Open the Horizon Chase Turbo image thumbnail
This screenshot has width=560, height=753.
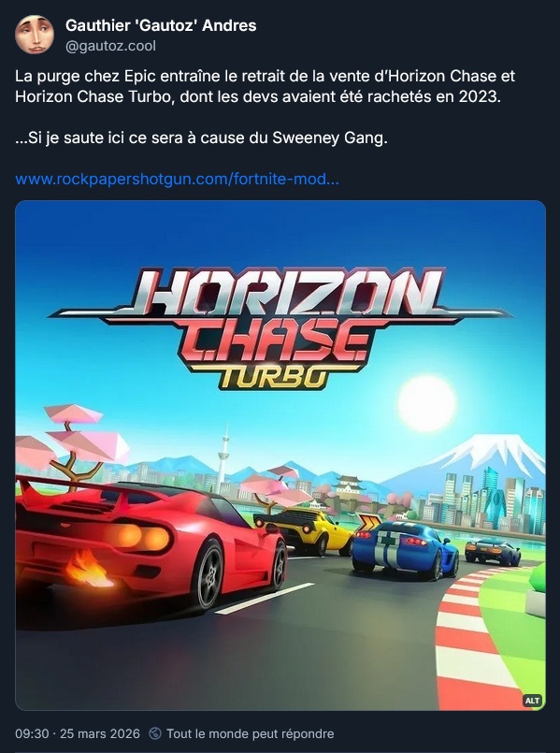click(280, 456)
